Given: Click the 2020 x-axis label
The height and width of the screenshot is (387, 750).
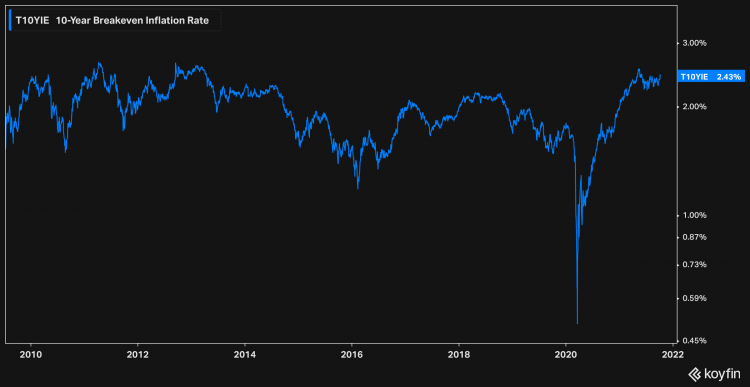Looking at the screenshot, I should [566, 354].
